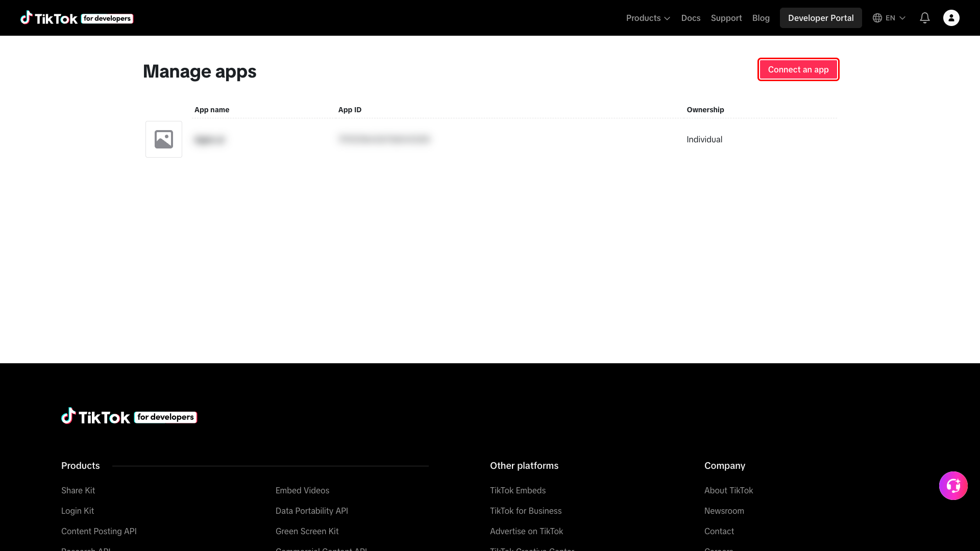Image resolution: width=980 pixels, height=551 pixels.
Task: Expand the EN language selector
Action: 896,18
